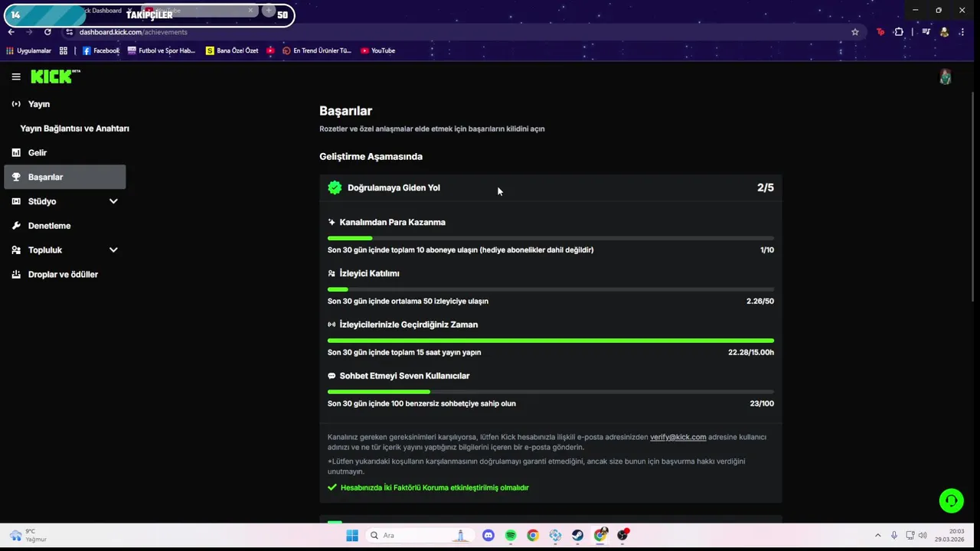Image resolution: width=980 pixels, height=551 pixels.
Task: Open the Chrome three-dot menu
Action: [x=962, y=32]
